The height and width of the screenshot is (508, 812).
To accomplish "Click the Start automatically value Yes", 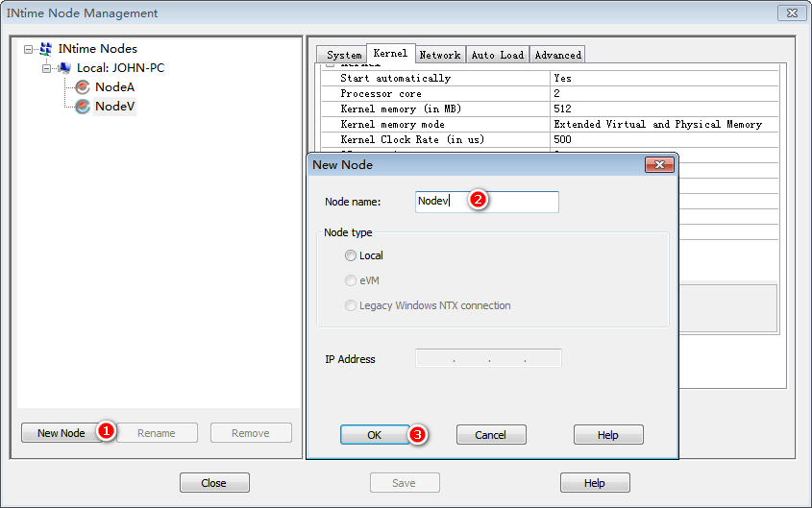I will [562, 78].
